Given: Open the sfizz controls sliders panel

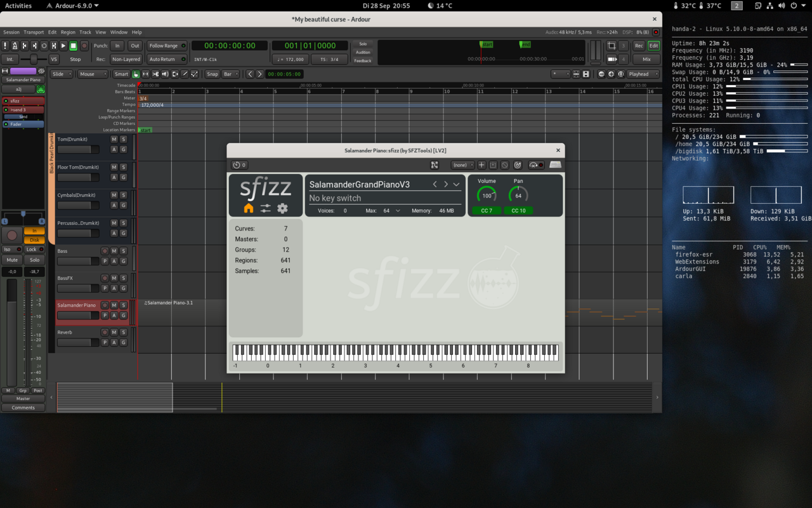Looking at the screenshot, I should pyautogui.click(x=265, y=208).
